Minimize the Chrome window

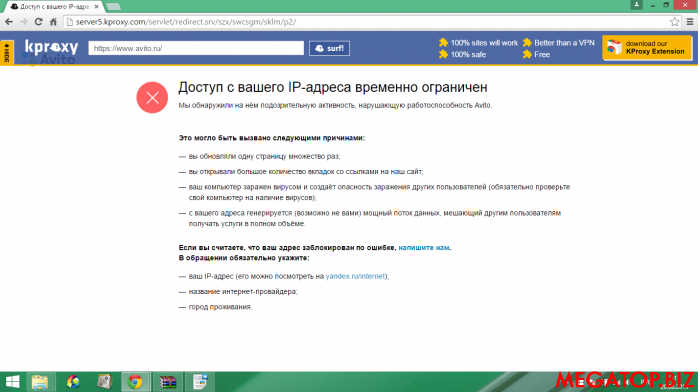point(653,5)
